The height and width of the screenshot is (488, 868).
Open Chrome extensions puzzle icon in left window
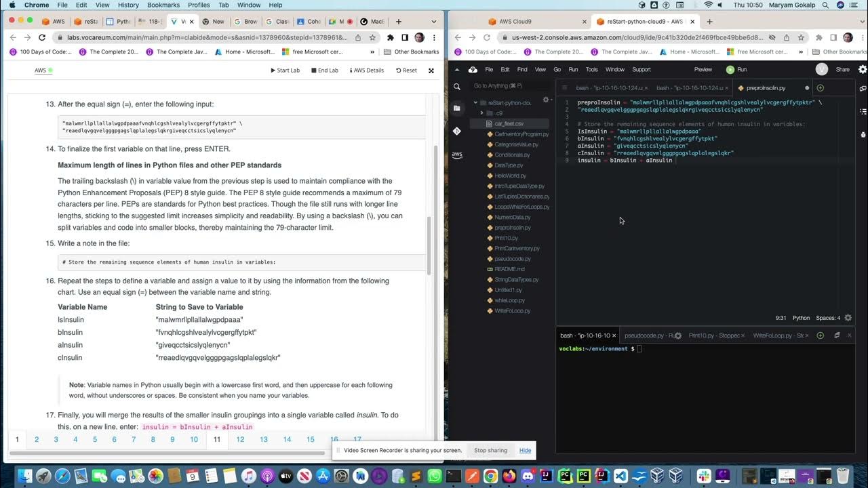[x=391, y=37]
